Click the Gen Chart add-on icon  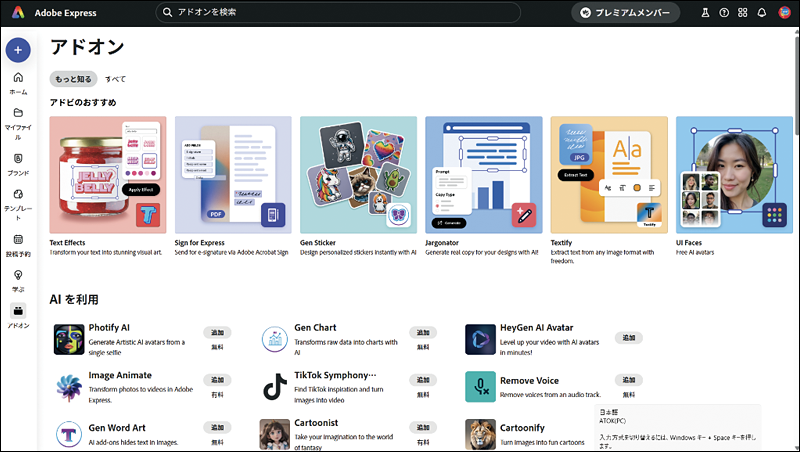coord(274,339)
